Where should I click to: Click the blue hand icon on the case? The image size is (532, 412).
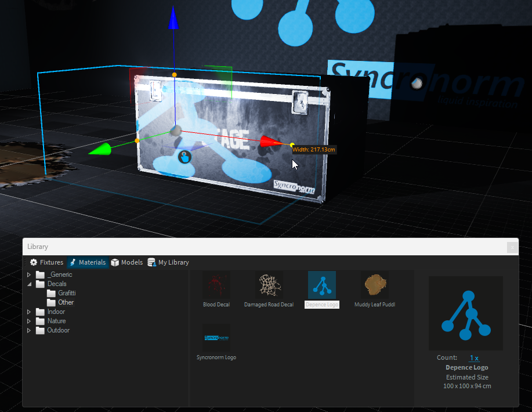coord(185,157)
